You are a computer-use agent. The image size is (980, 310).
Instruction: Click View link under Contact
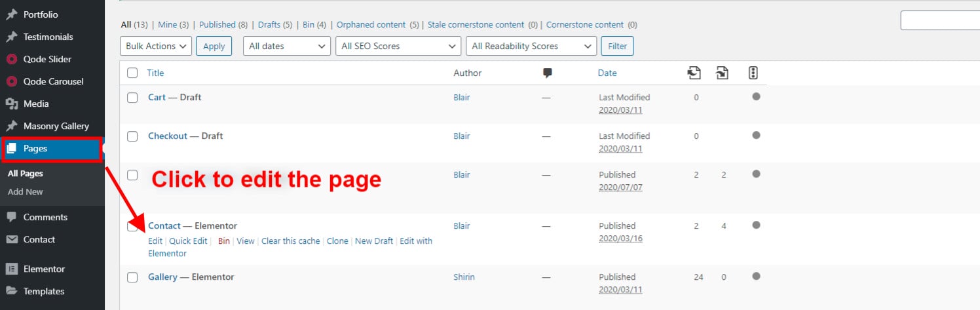pyautogui.click(x=246, y=241)
